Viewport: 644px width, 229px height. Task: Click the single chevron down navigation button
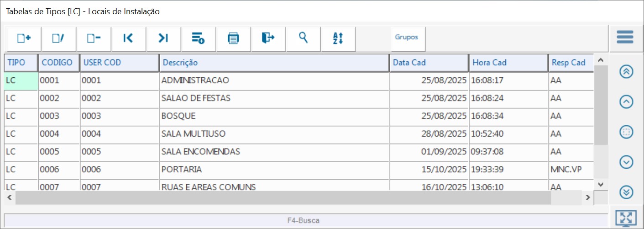[626, 162]
